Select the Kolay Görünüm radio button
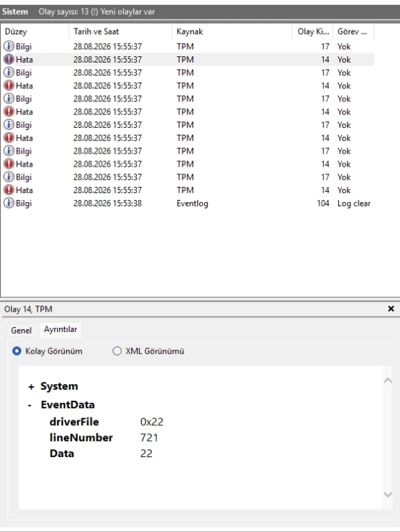 pyautogui.click(x=17, y=351)
